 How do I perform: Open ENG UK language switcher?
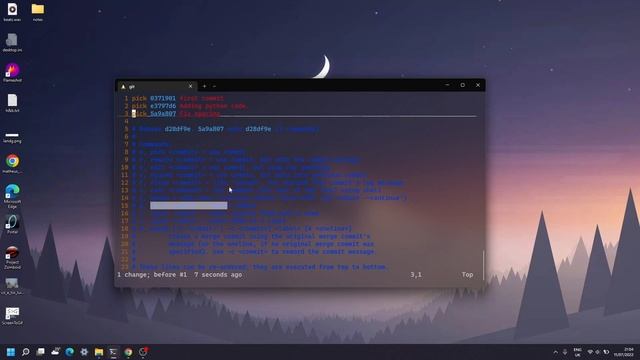(577, 352)
